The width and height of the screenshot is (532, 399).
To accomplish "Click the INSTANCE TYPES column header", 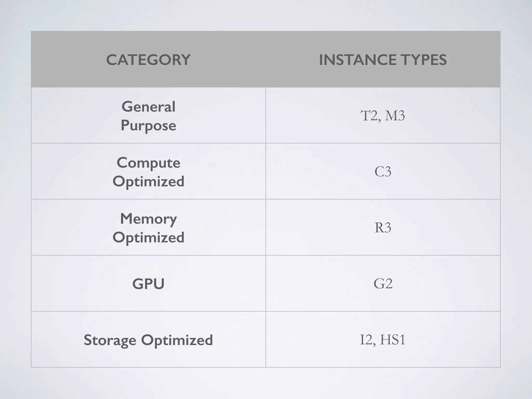I will pyautogui.click(x=383, y=60).
